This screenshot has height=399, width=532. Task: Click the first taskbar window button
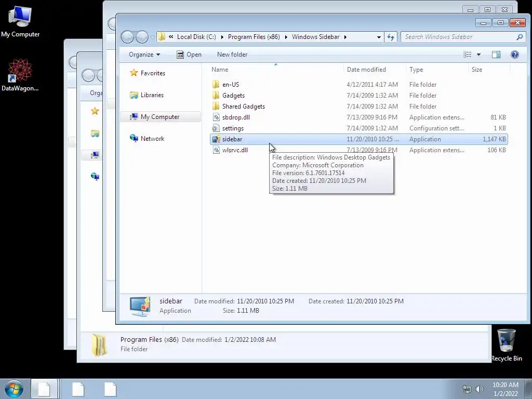45,389
